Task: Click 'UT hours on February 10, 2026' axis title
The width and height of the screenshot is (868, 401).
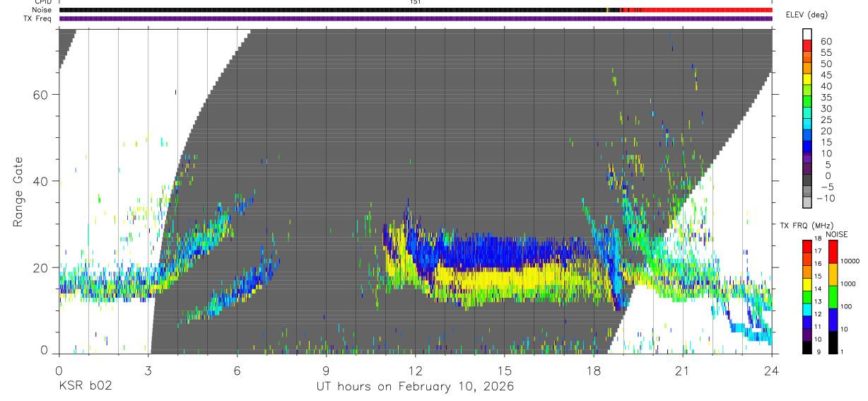Action: point(415,387)
